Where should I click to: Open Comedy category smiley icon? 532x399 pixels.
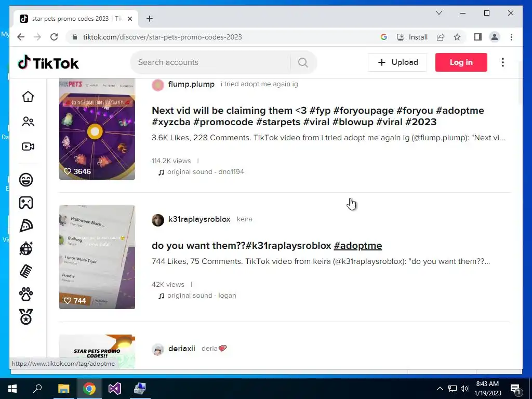(26, 180)
